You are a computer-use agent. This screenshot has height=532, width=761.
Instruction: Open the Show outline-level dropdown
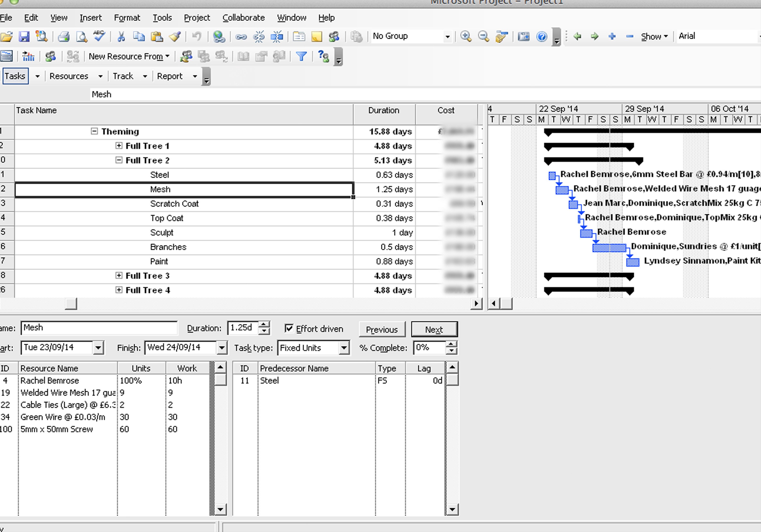click(654, 36)
